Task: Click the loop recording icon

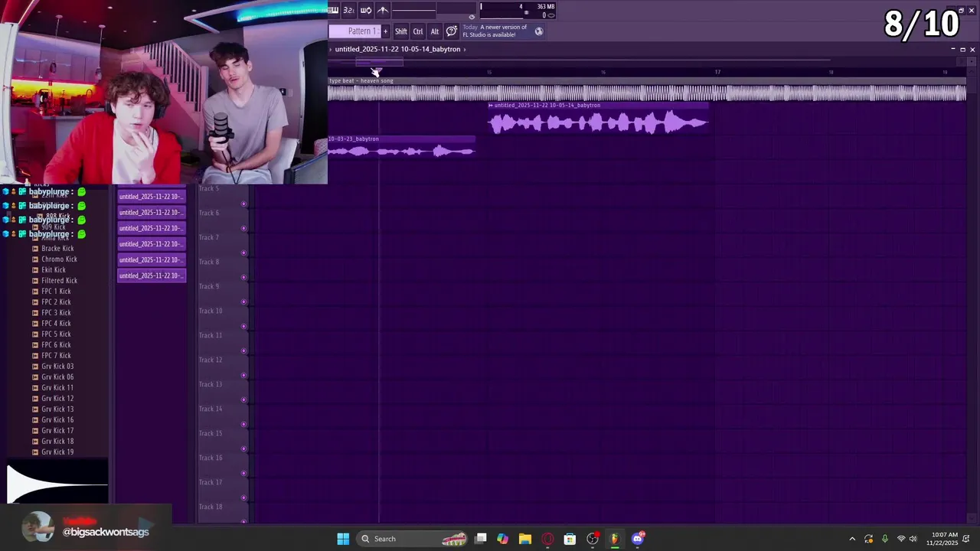Action: point(366,10)
